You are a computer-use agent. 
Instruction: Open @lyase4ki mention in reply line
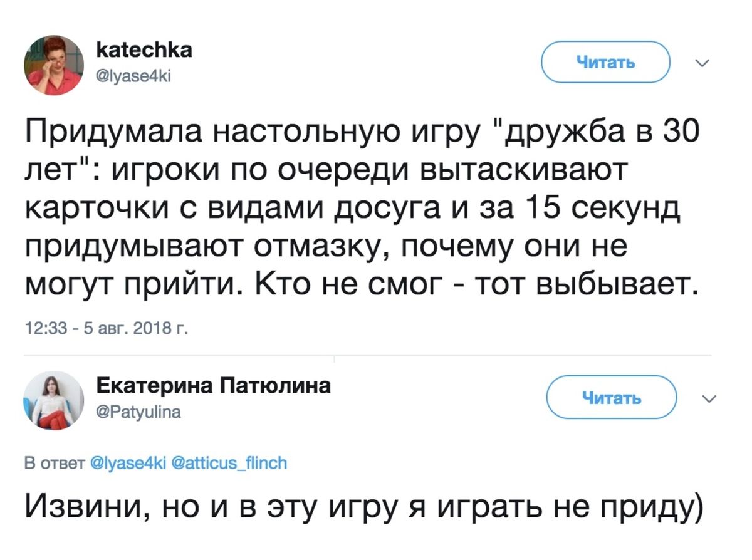(127, 464)
